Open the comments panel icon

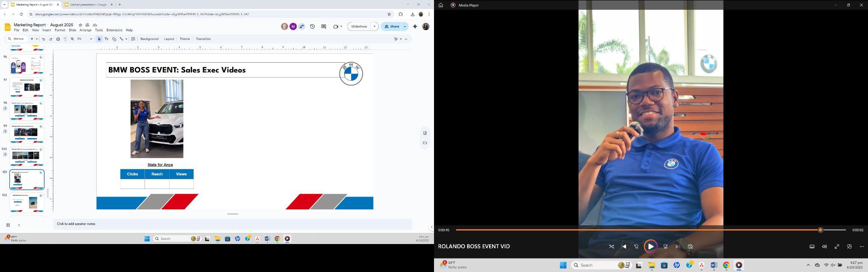click(324, 26)
